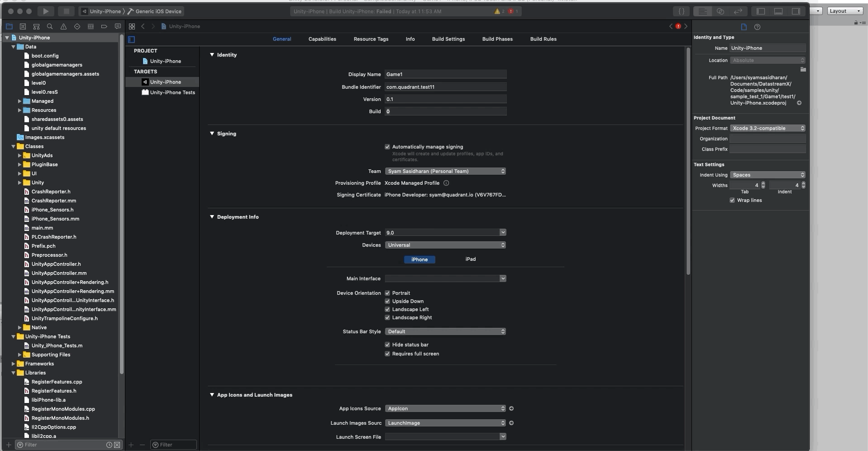Show the Quick Help inspector
Screen dimensions: 868x451
757,27
